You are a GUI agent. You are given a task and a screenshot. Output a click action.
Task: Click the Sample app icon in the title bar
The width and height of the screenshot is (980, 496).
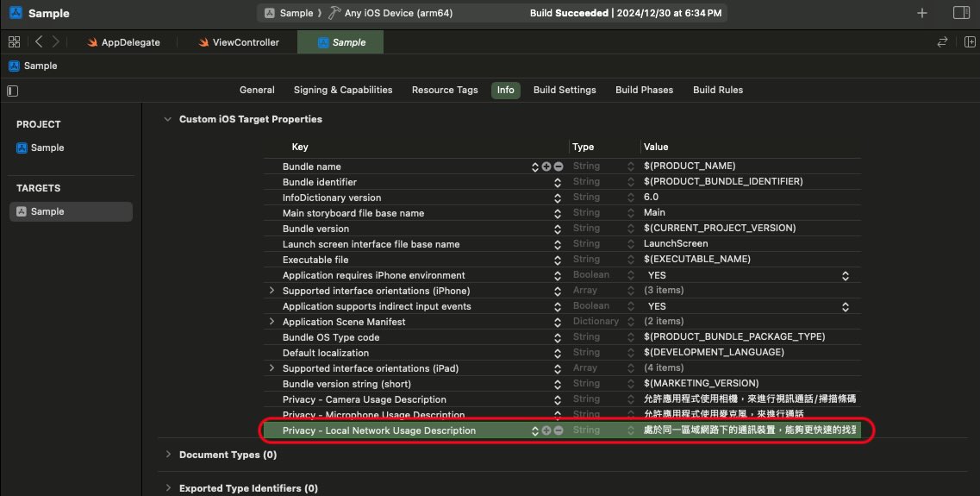click(16, 13)
